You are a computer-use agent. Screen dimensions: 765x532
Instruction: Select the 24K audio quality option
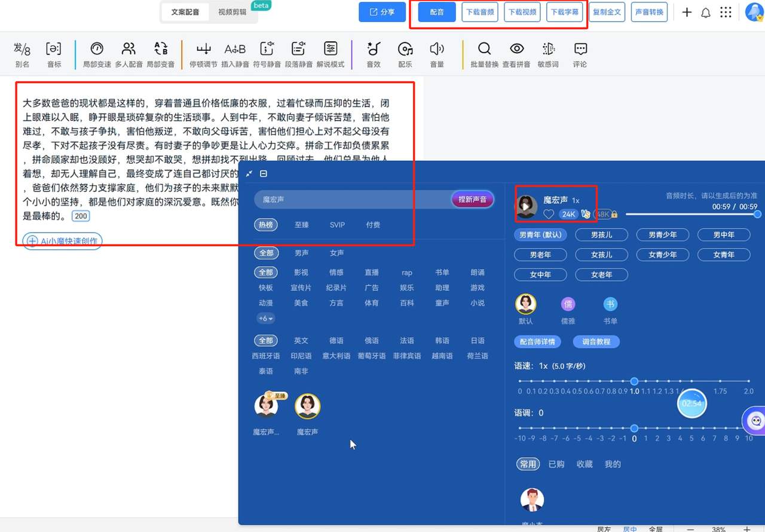pos(568,214)
